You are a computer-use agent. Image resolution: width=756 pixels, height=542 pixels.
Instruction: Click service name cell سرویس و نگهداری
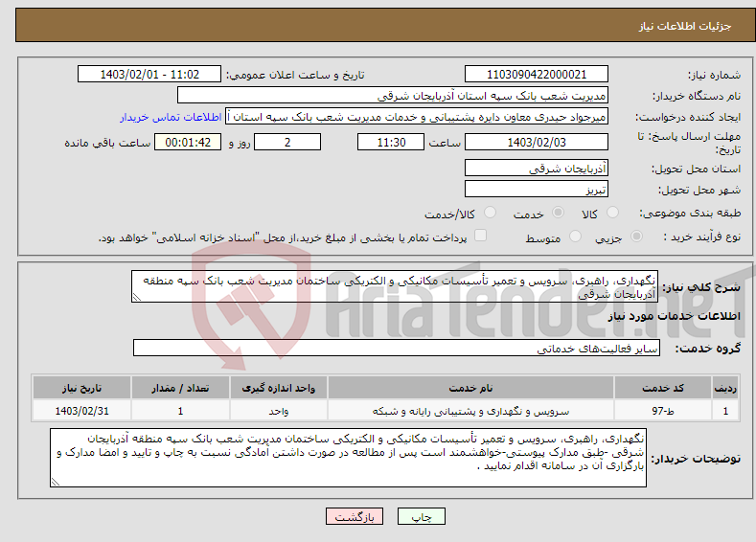470,411
